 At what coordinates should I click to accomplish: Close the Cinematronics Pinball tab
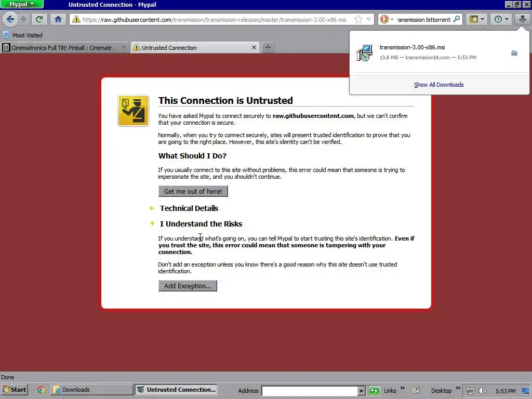pos(124,47)
